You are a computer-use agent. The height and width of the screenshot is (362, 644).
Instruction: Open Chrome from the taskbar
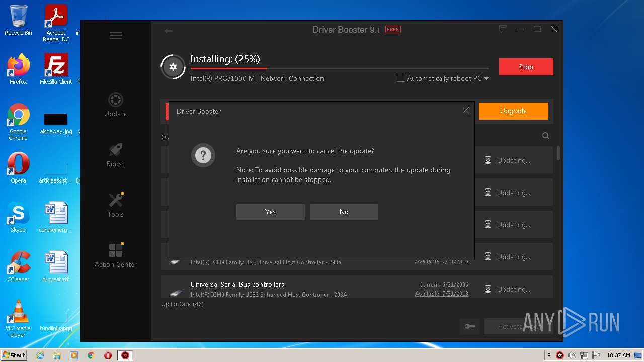point(91,355)
